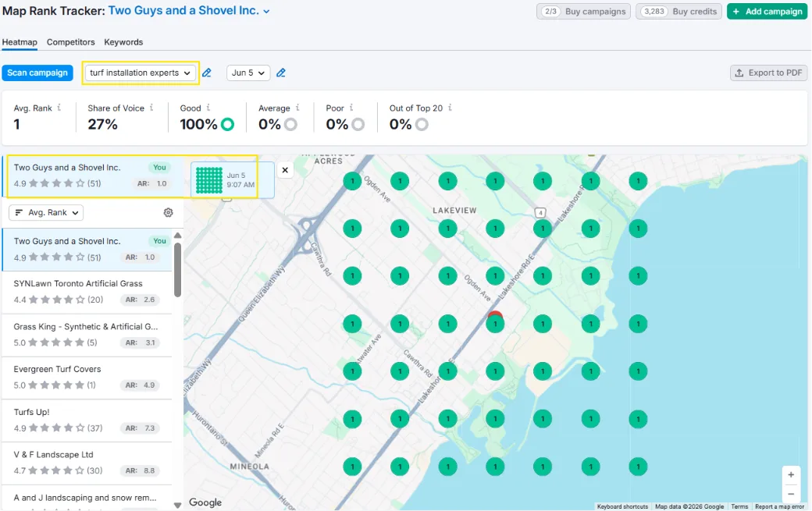Click the info icon beside Average
This screenshot has width=812, height=511.
coord(297,108)
